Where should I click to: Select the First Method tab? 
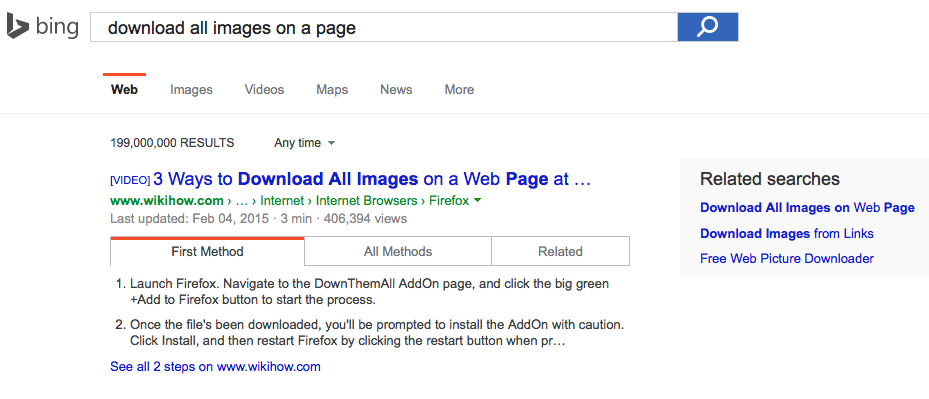coord(207,251)
